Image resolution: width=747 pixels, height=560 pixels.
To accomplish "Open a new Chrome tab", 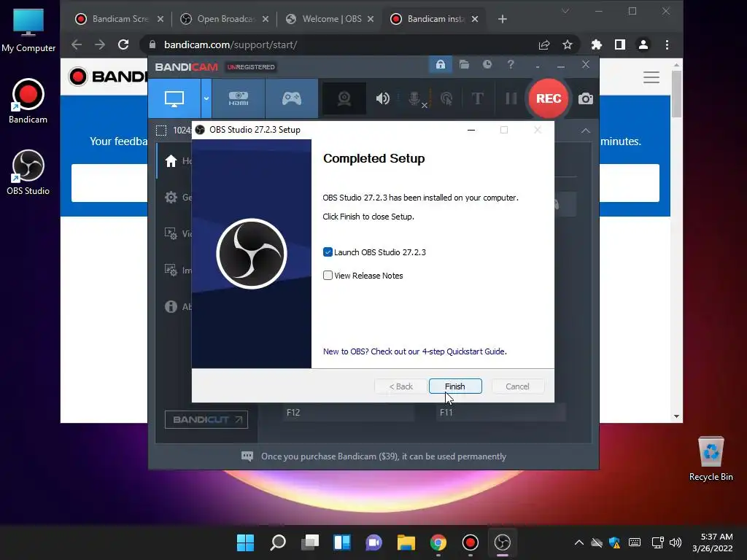I will (502, 19).
